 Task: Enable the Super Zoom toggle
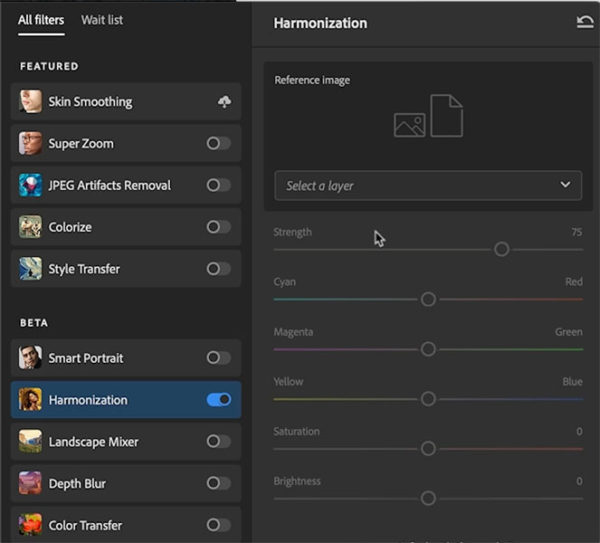point(218,144)
